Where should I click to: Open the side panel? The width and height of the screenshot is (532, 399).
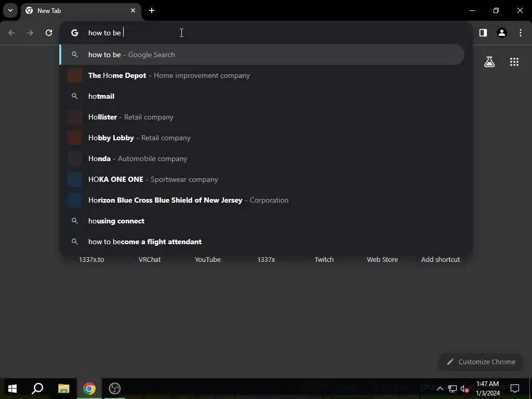pyautogui.click(x=483, y=33)
